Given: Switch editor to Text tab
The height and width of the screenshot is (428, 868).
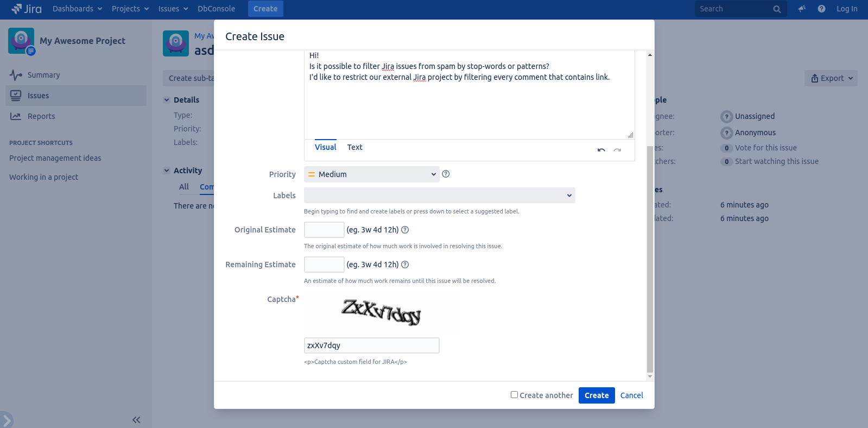Looking at the screenshot, I should click(x=355, y=147).
